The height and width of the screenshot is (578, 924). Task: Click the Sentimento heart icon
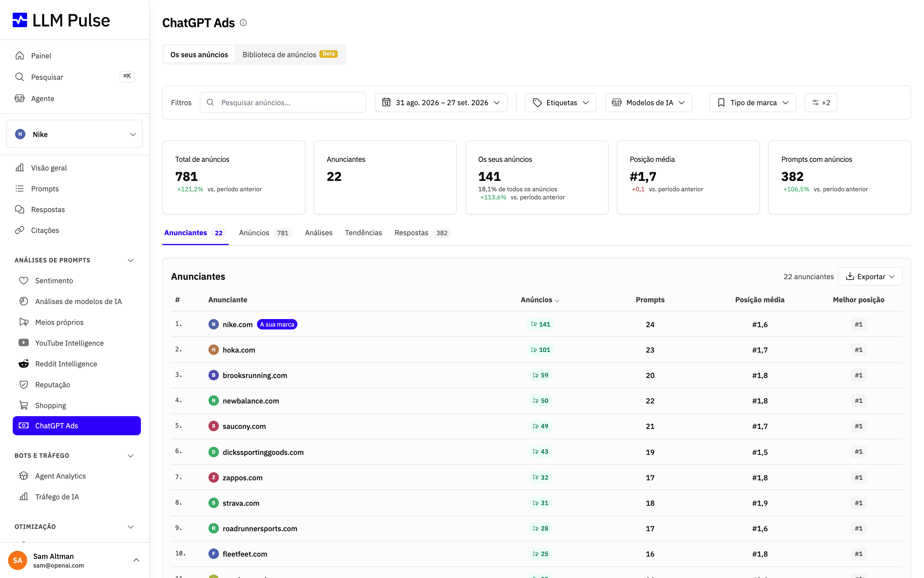(x=24, y=280)
